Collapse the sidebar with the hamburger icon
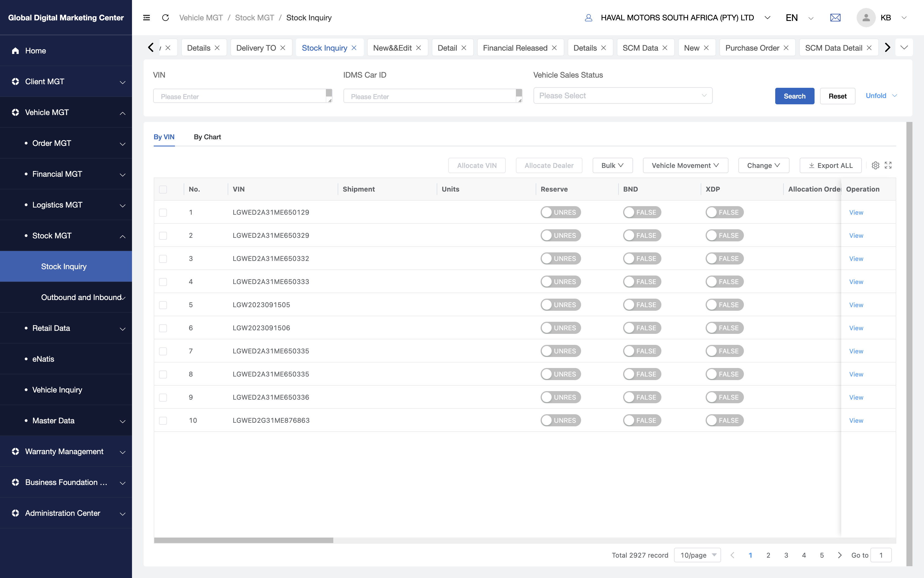Image resolution: width=924 pixels, height=578 pixels. pyautogui.click(x=146, y=18)
